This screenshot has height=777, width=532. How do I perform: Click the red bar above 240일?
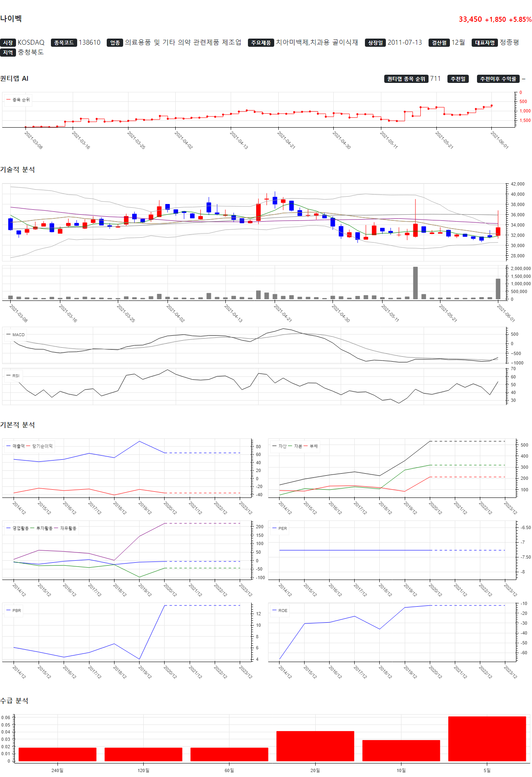pyautogui.click(x=57, y=754)
